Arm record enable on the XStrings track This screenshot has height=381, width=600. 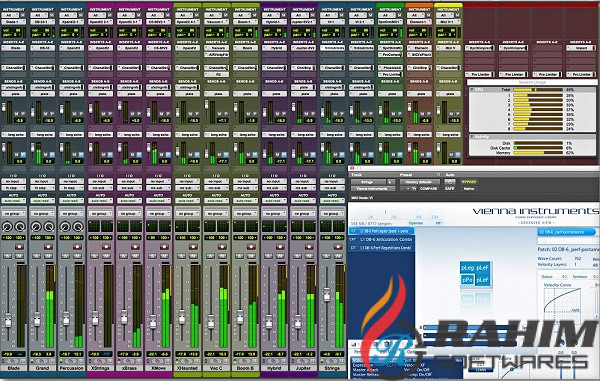(x=106, y=247)
